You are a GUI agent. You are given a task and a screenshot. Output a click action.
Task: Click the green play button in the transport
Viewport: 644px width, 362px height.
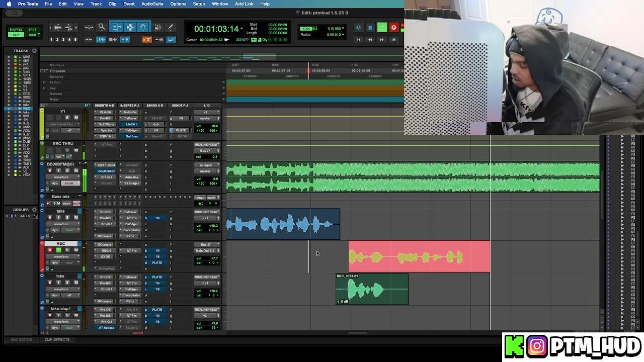click(382, 28)
